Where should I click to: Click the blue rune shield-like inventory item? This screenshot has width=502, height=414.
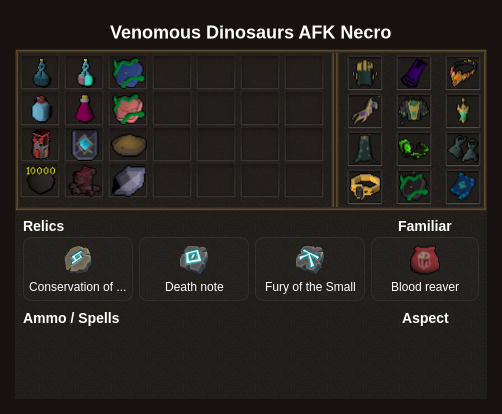(84, 145)
